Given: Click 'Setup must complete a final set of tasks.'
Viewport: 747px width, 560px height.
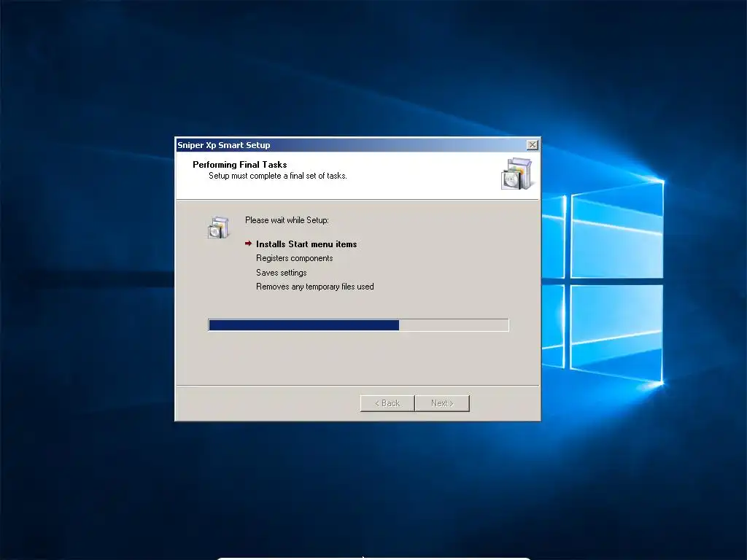Looking at the screenshot, I should 278,176.
